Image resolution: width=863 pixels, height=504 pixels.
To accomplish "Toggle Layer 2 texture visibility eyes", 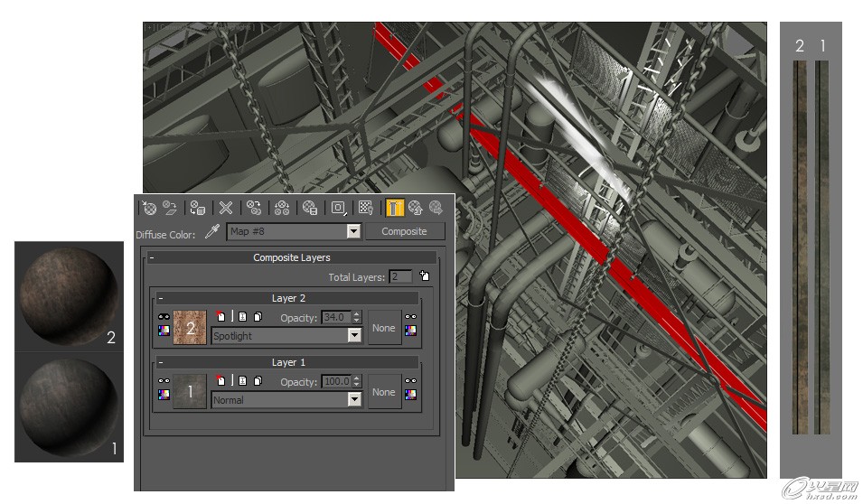I will click(x=164, y=317).
